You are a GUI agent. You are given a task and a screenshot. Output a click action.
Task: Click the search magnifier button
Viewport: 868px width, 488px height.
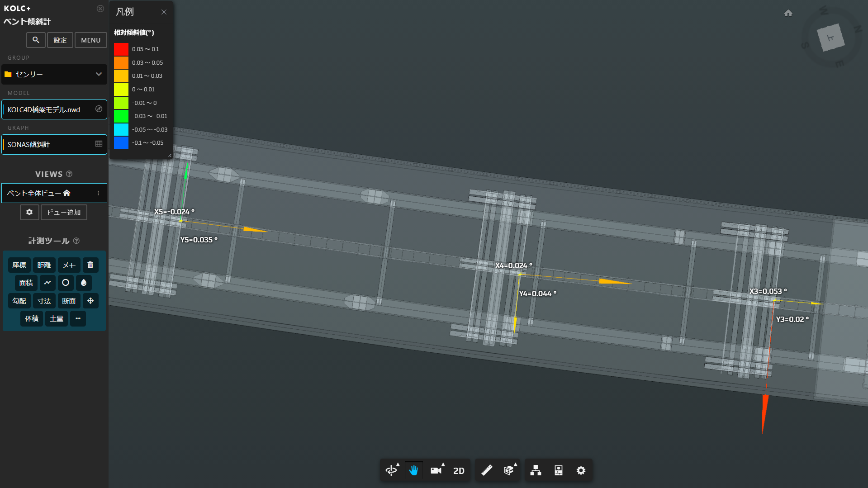click(x=36, y=40)
